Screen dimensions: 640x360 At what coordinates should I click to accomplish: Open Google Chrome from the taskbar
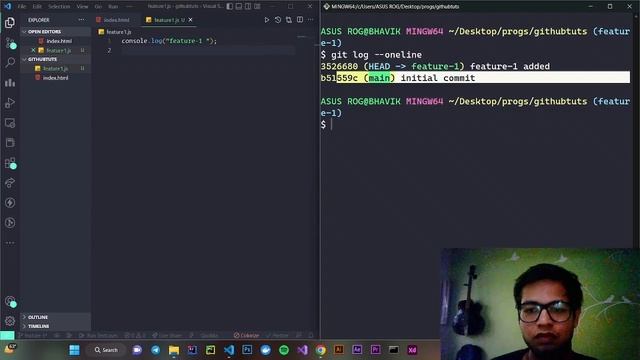coord(321,350)
